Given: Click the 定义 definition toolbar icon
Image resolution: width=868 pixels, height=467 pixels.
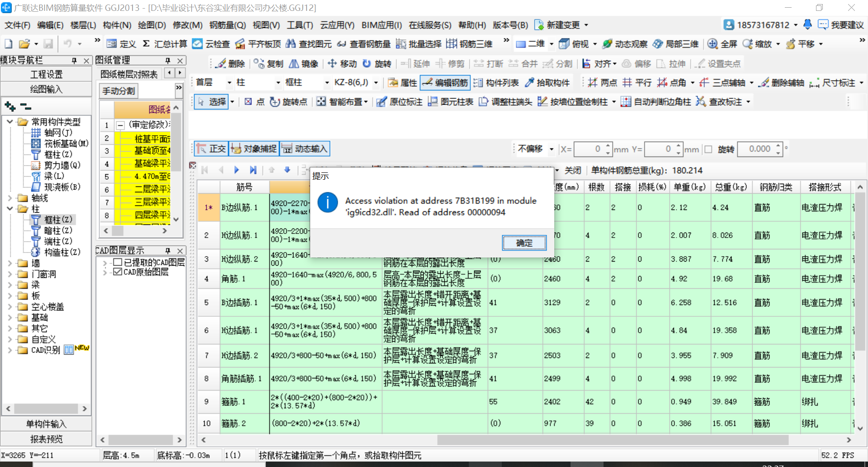Looking at the screenshot, I should 121,43.
